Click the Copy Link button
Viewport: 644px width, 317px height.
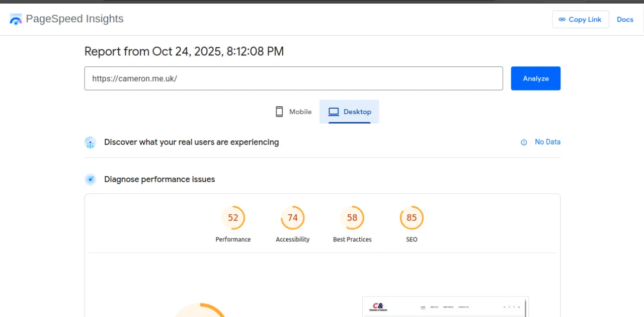coord(580,20)
